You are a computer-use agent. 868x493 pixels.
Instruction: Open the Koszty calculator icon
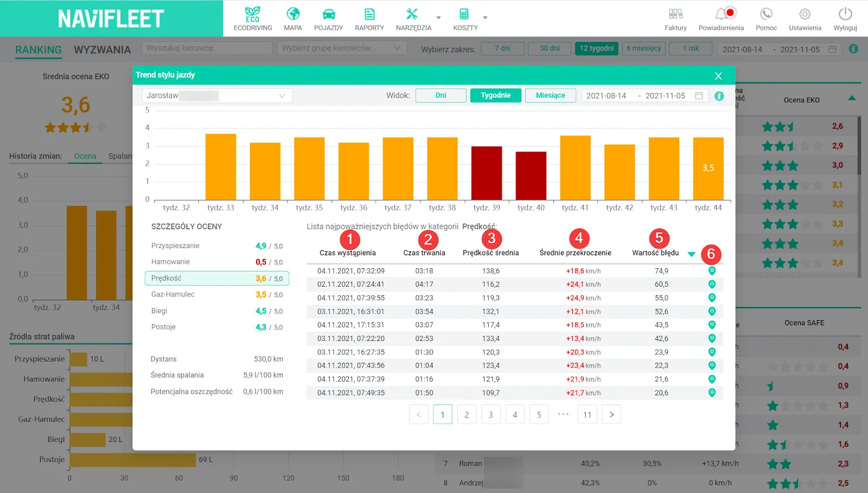[464, 14]
